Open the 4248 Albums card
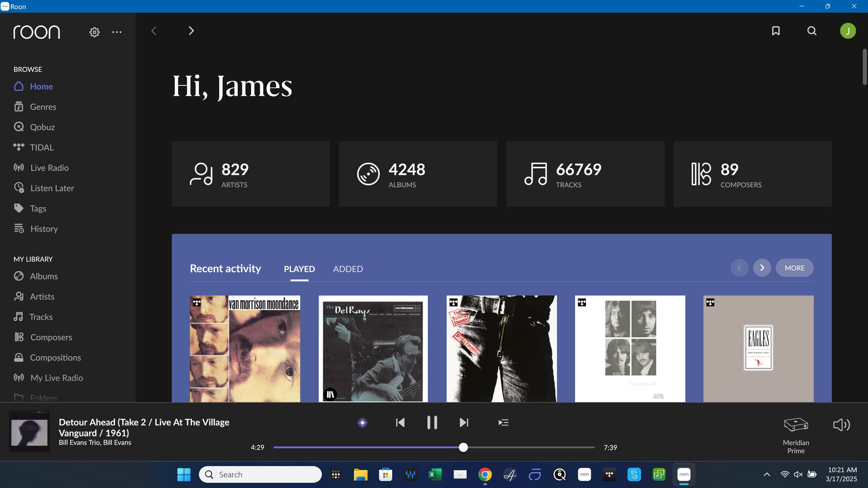The width and height of the screenshot is (868, 488). point(418,174)
